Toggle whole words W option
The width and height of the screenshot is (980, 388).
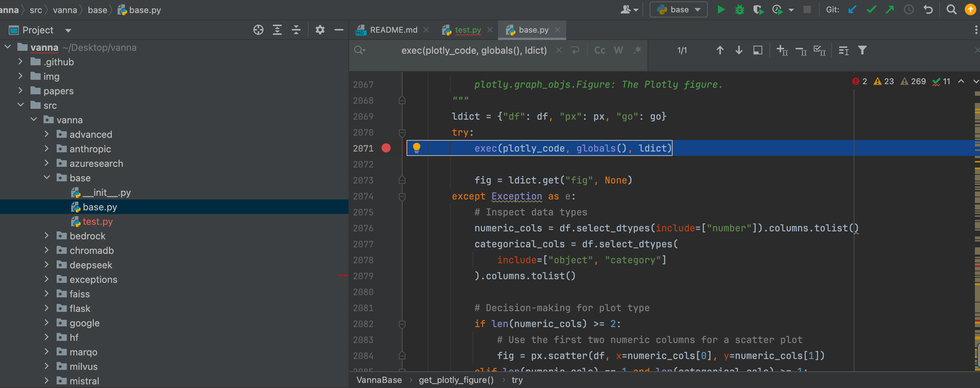click(618, 50)
